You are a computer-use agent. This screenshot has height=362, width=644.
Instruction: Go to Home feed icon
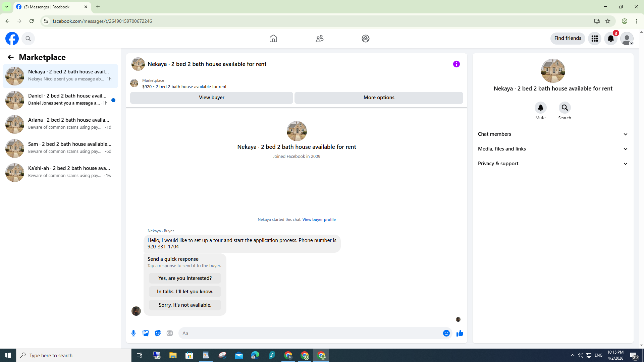pyautogui.click(x=273, y=39)
